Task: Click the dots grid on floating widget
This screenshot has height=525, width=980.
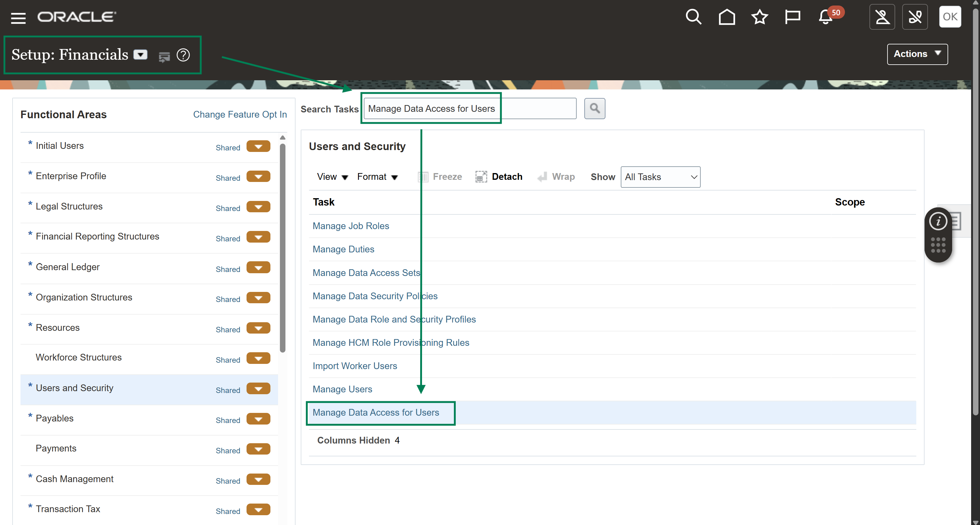Action: (938, 245)
